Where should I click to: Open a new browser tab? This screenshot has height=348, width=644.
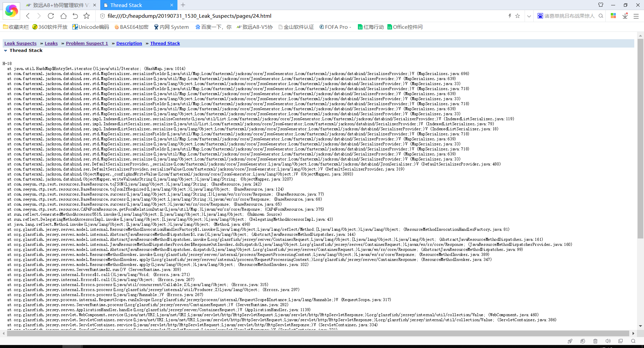(183, 5)
